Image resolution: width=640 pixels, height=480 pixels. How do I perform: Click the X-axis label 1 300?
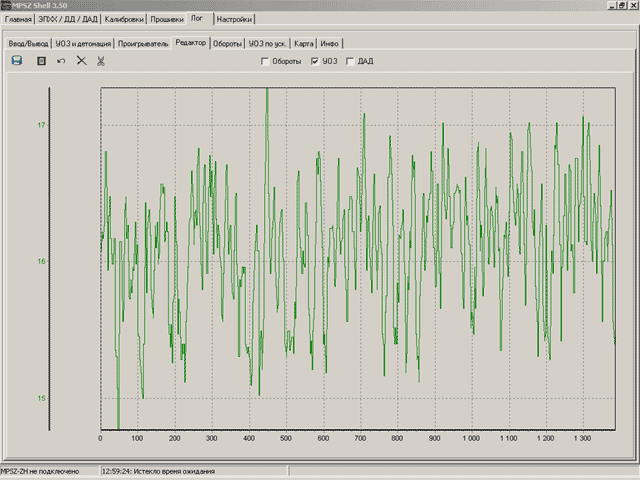582,438
